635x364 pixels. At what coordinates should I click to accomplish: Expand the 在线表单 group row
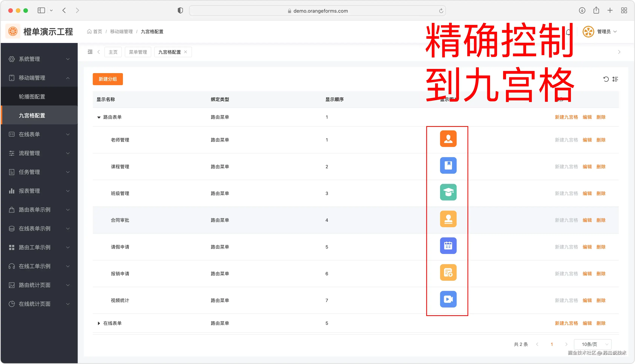click(99, 323)
